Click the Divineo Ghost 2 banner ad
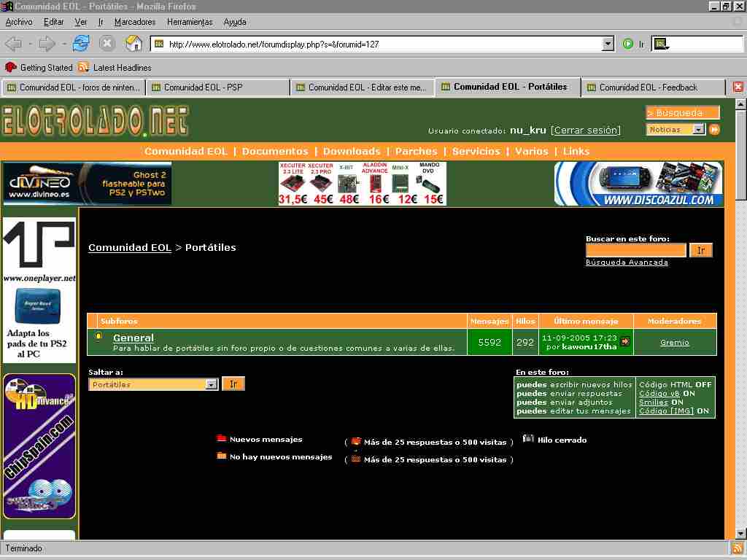 click(x=88, y=183)
